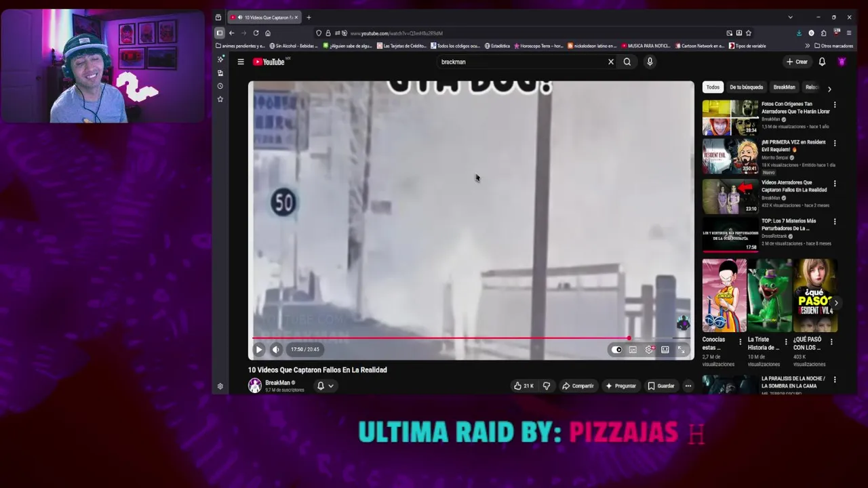
Task: Open the 'MUSICA PARA NOTICI...' bookmark
Action: (646, 46)
